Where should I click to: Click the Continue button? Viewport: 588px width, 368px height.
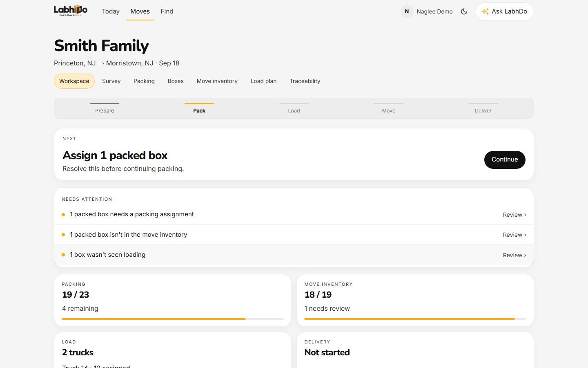point(505,159)
